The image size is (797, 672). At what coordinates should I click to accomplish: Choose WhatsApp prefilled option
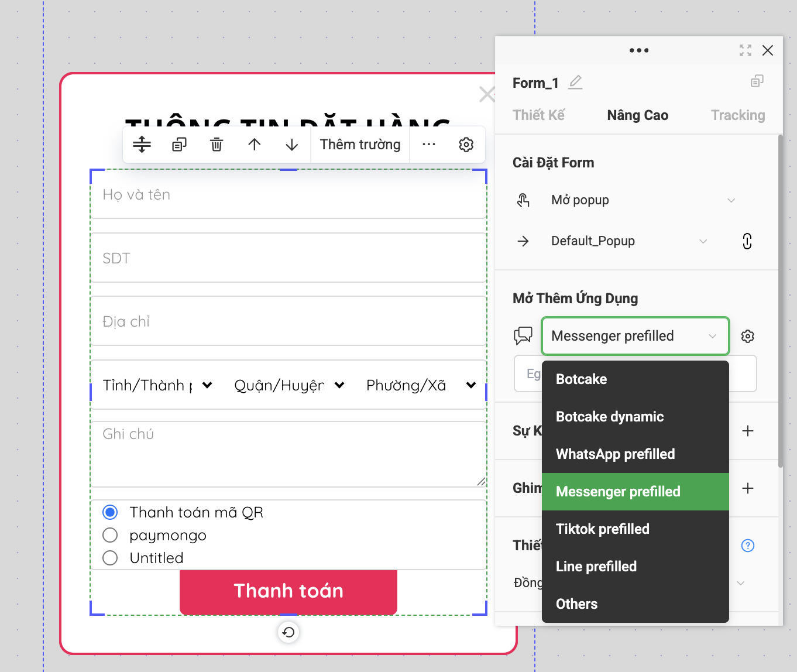coord(635,454)
